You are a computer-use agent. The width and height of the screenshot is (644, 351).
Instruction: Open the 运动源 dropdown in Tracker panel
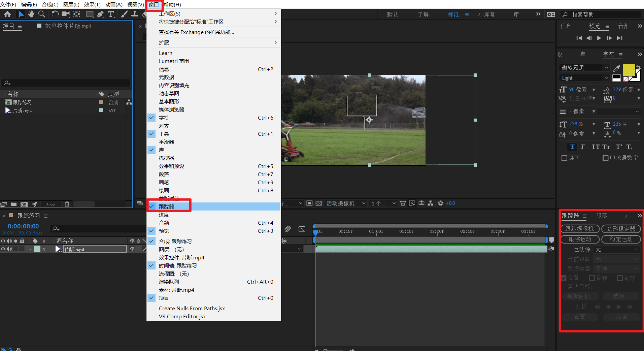click(x=616, y=249)
